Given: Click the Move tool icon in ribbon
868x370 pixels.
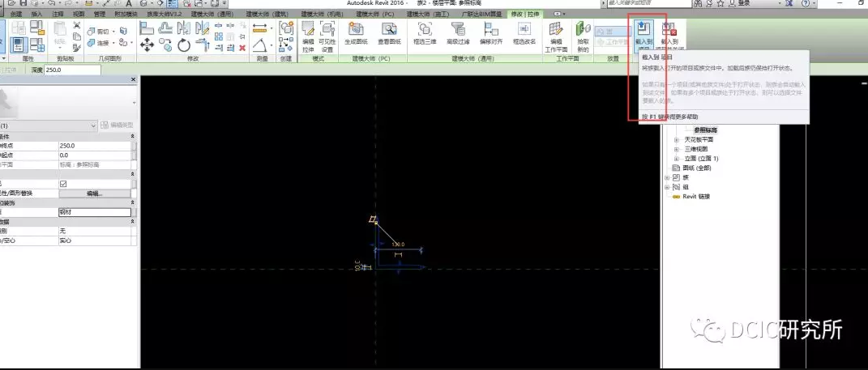Looking at the screenshot, I should (147, 45).
